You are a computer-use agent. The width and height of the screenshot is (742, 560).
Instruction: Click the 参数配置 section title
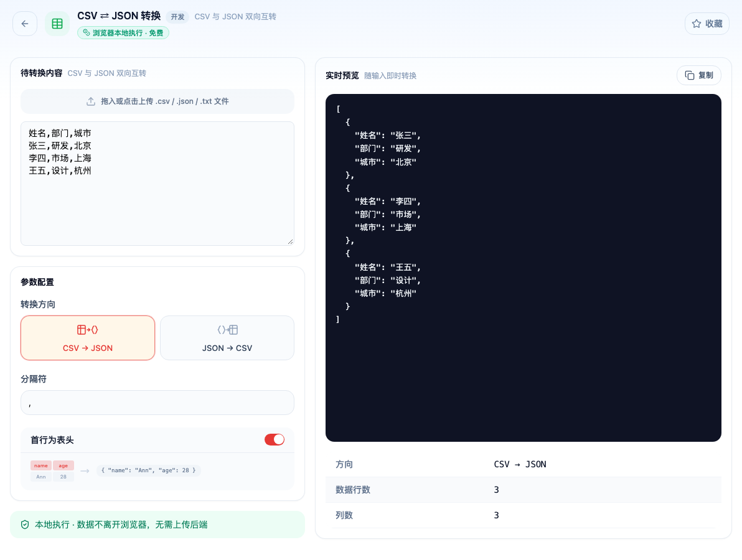(x=37, y=282)
